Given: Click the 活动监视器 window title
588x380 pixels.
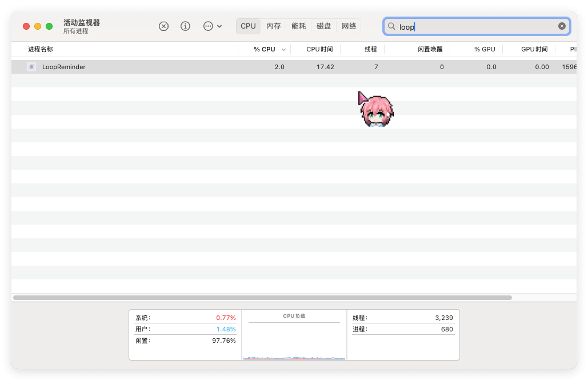Looking at the screenshot, I should pos(82,22).
